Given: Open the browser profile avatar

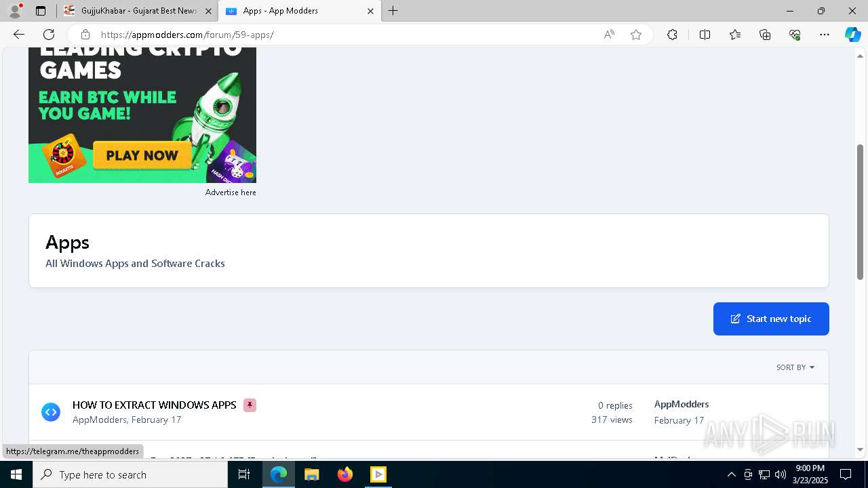Looking at the screenshot, I should click(x=15, y=11).
